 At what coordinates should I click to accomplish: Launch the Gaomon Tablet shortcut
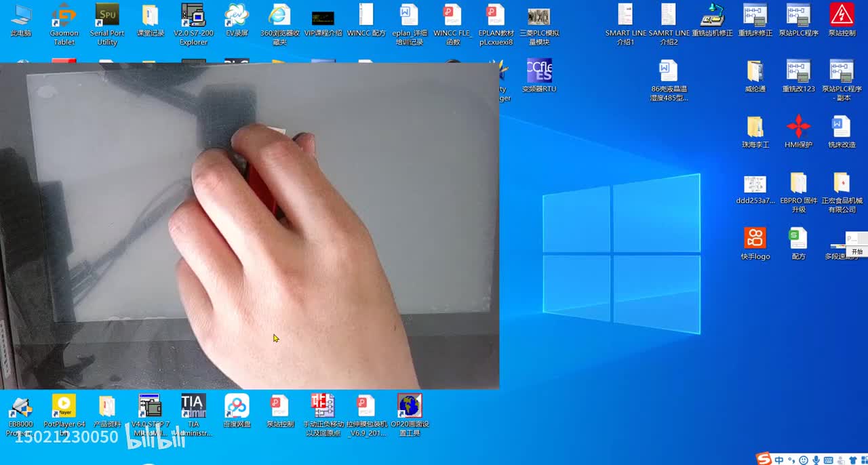[x=64, y=24]
